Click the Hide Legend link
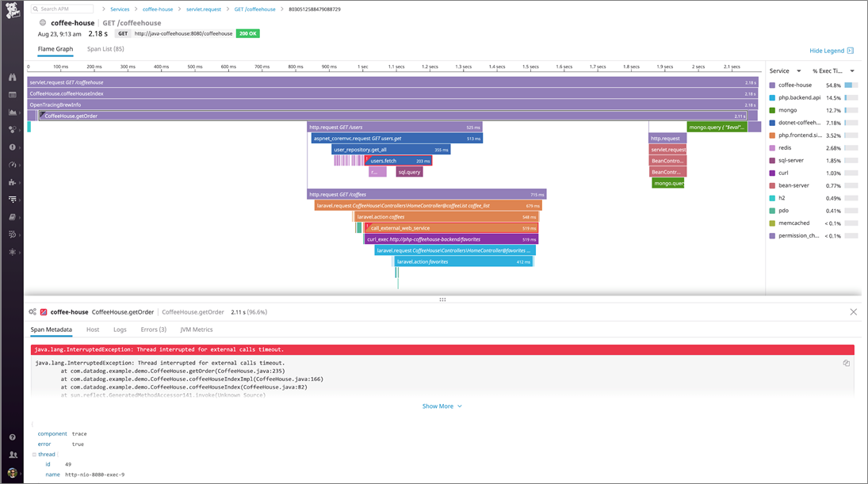 point(827,51)
